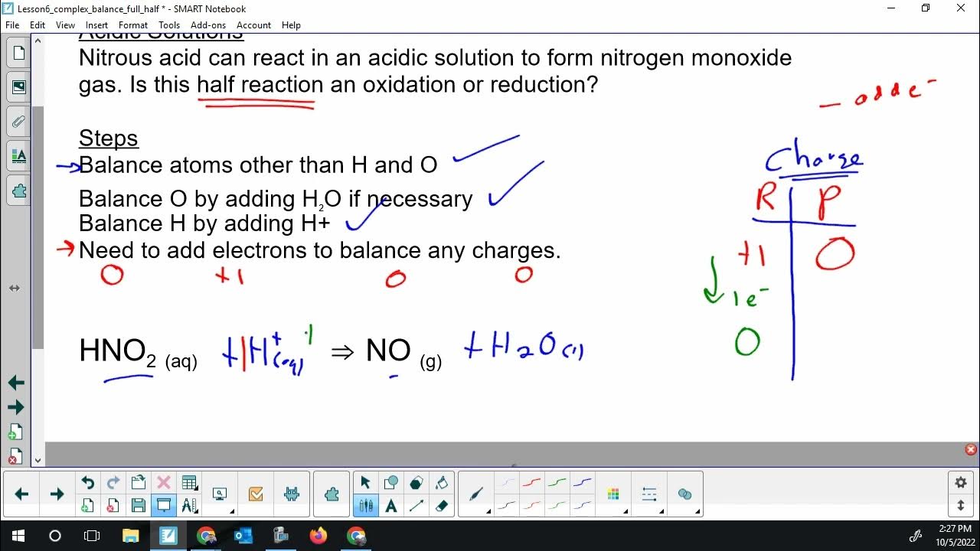Open toolbar settings gear
980x551 pixels.
961,483
